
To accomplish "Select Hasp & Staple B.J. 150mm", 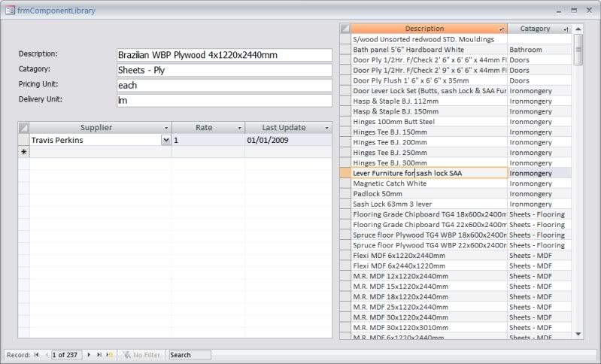I will [x=429, y=111].
